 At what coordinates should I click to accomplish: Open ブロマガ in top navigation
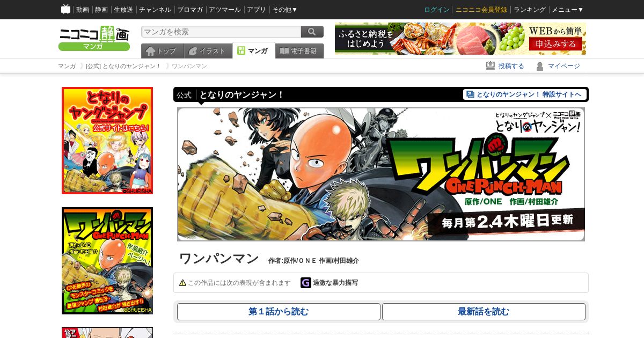[x=190, y=10]
